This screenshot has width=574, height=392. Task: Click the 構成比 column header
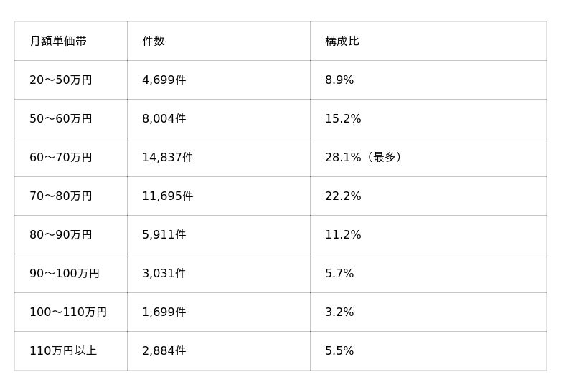click(342, 41)
